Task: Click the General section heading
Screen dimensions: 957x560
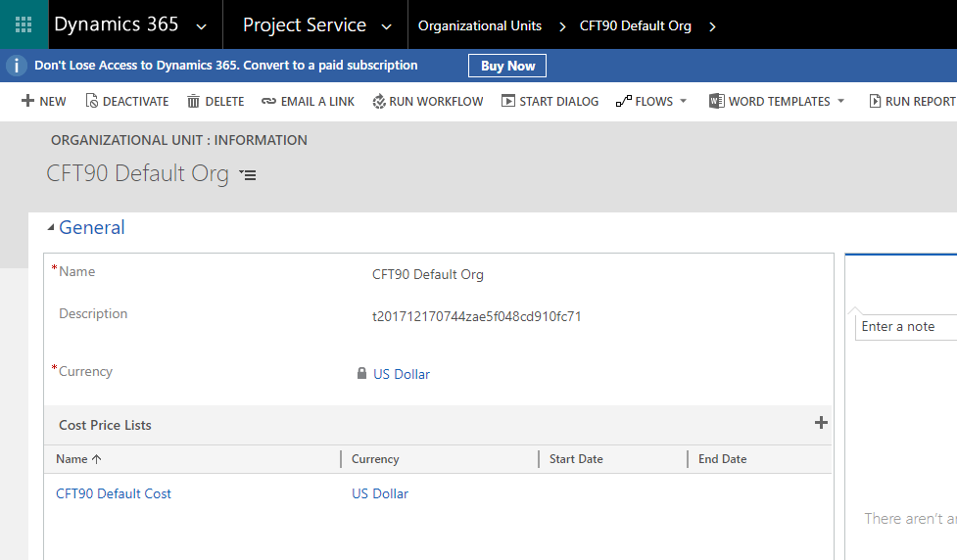Action: tap(91, 227)
